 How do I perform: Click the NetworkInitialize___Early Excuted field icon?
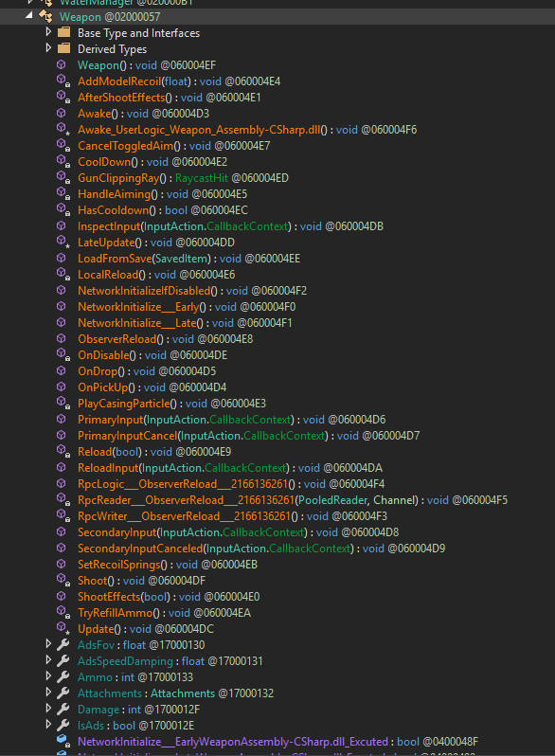[x=63, y=741]
